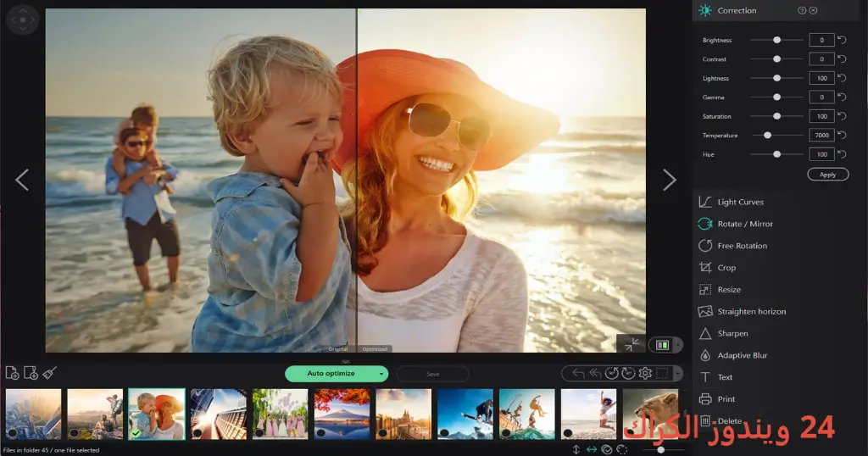Choose the Crop tool
The height and width of the screenshot is (456, 868).
coord(717,267)
